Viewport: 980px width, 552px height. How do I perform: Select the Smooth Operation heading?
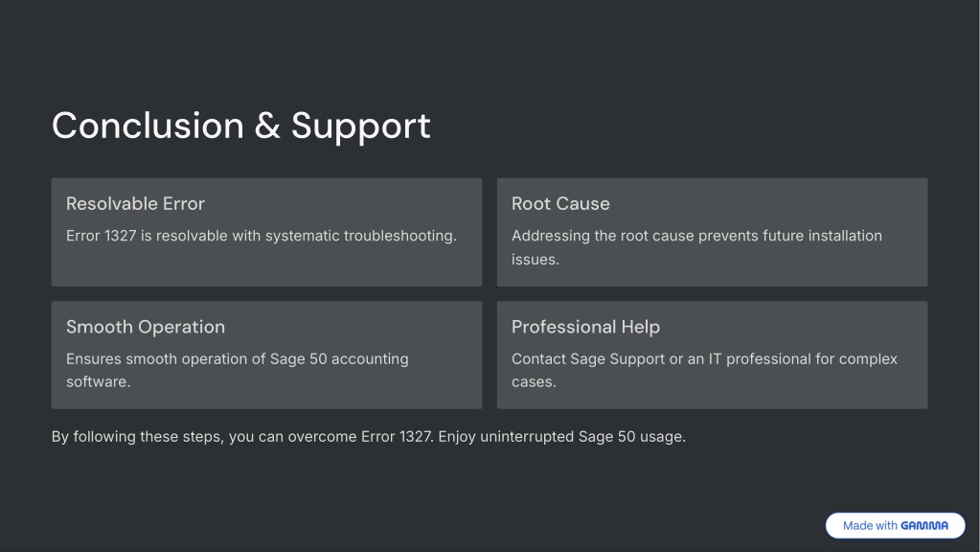(146, 327)
